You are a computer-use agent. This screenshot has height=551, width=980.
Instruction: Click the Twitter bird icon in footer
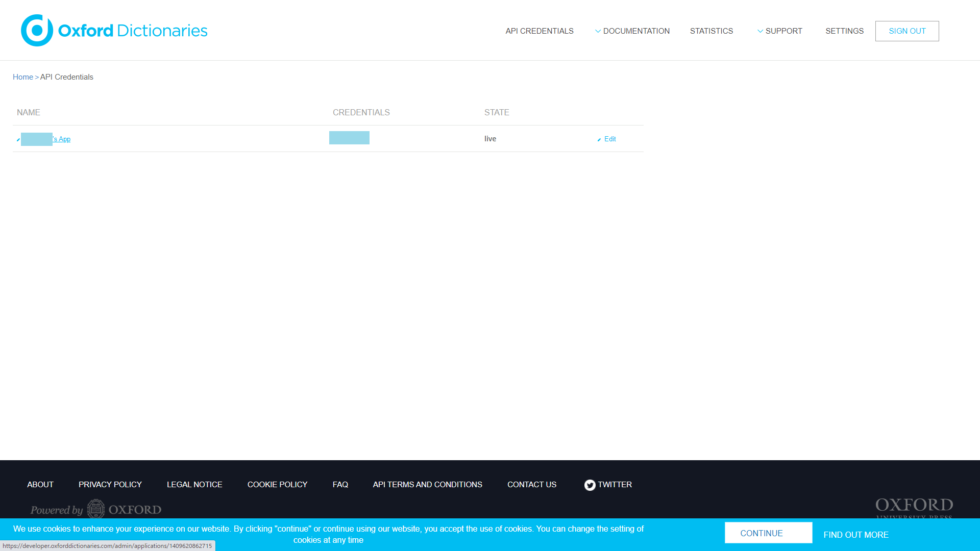point(590,485)
